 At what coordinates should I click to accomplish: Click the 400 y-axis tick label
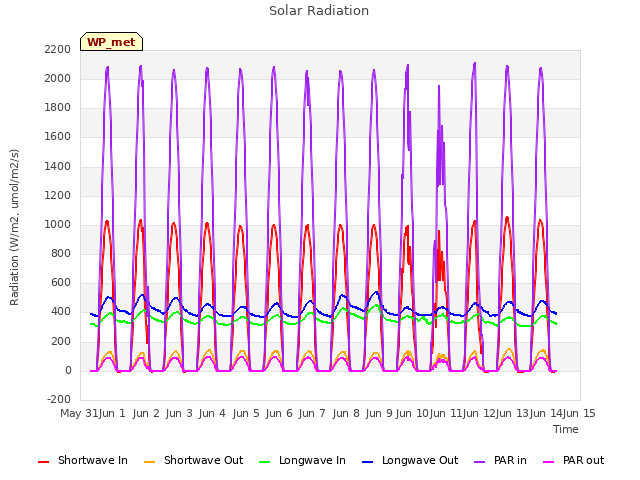[x=61, y=312]
